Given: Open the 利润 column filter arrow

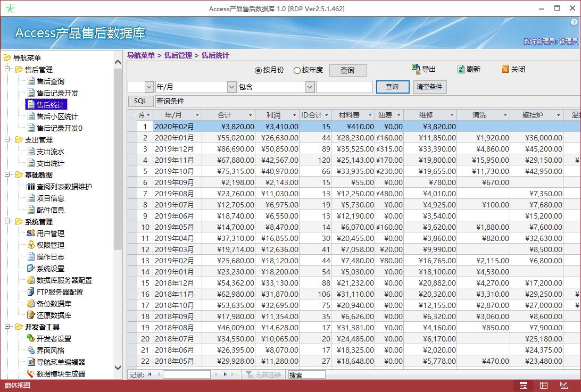Looking at the screenshot, I should click(294, 115).
